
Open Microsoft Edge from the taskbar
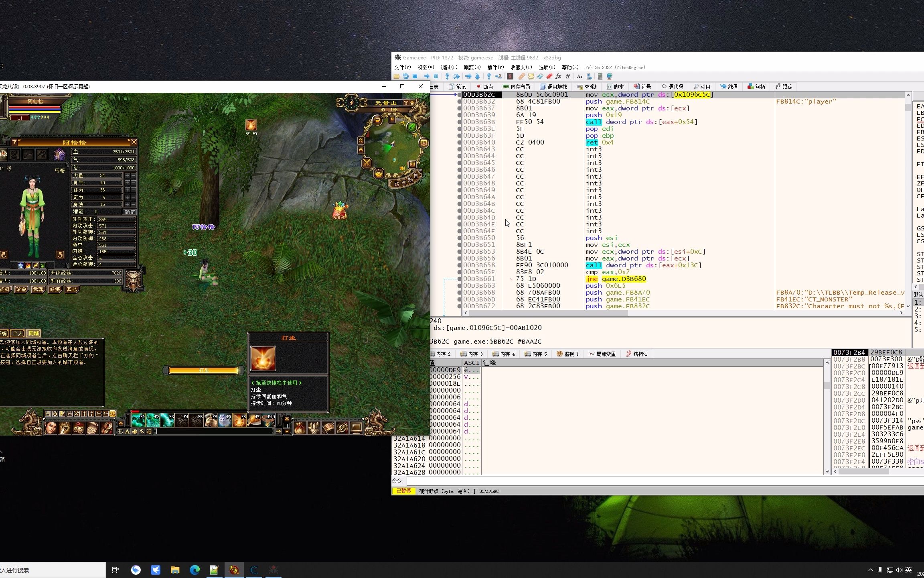(195, 570)
